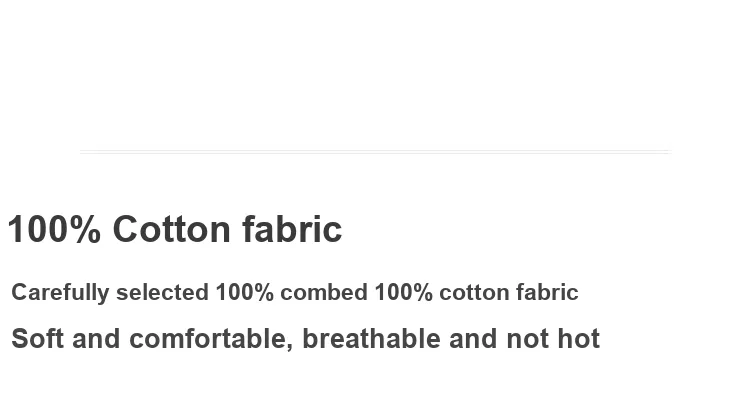Click "fabric" ending the description line
The height and width of the screenshot is (411, 750).
click(x=547, y=292)
